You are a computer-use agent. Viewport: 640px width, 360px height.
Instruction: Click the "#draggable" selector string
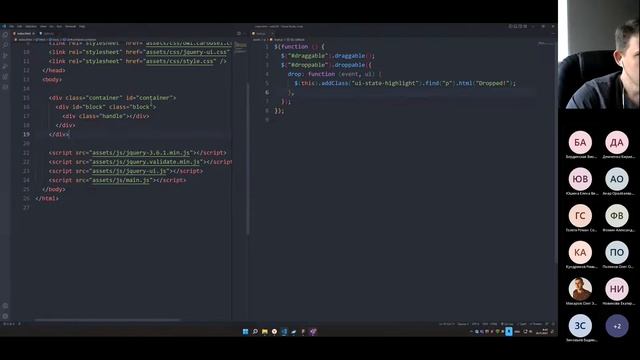tap(307, 56)
